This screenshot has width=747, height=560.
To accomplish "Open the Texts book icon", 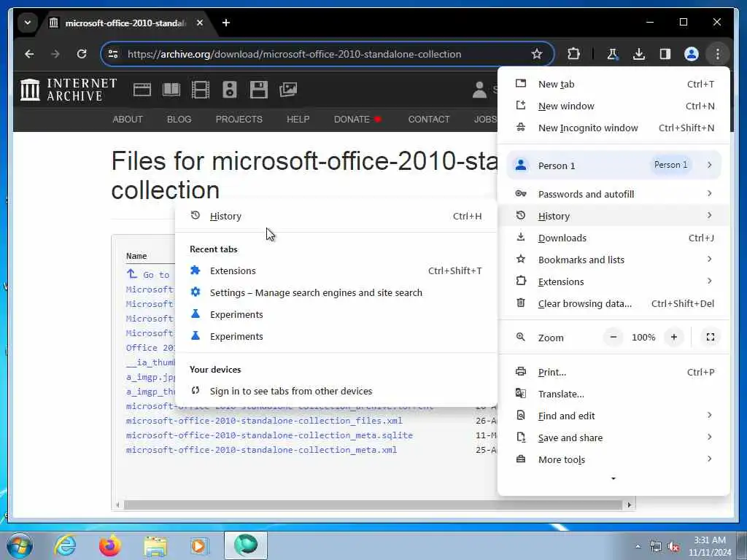I will coord(171,90).
